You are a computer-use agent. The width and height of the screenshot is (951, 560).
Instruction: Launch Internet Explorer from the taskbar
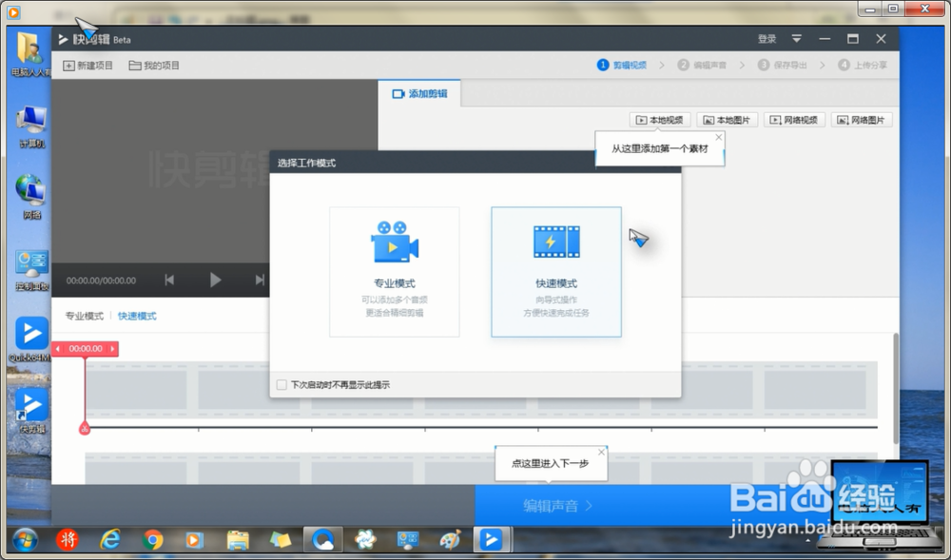coord(109,539)
